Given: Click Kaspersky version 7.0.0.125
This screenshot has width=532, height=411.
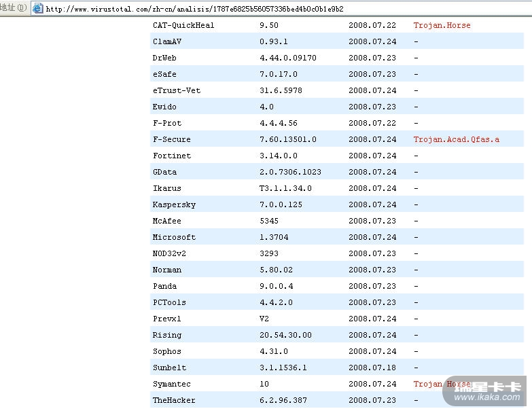Looking at the screenshot, I should [281, 204].
